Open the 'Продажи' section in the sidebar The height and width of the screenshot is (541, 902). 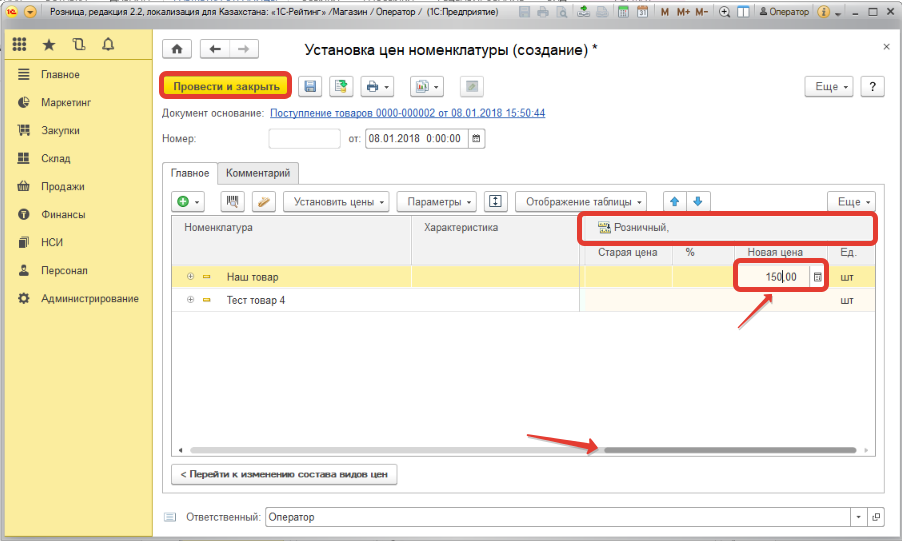(62, 186)
